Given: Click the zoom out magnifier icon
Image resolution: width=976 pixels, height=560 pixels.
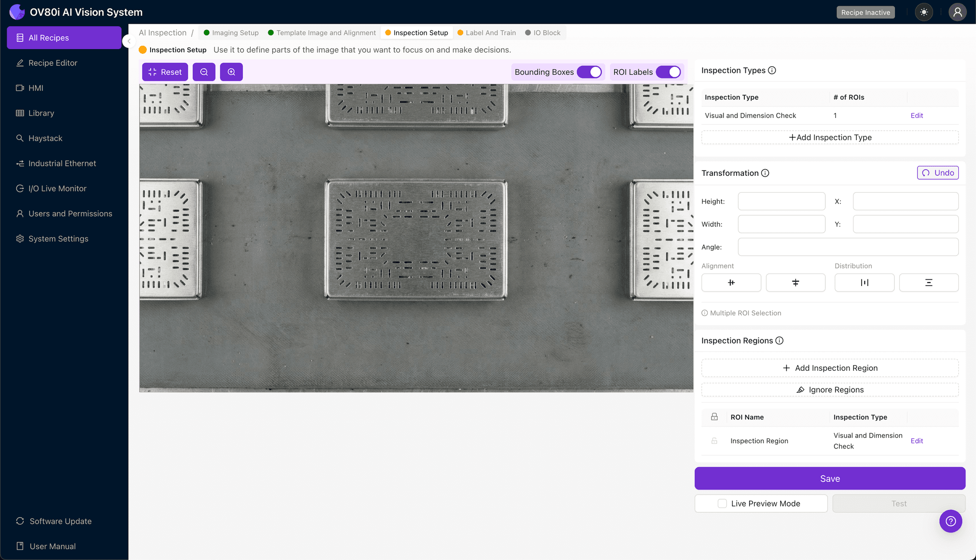Looking at the screenshot, I should click(x=204, y=72).
